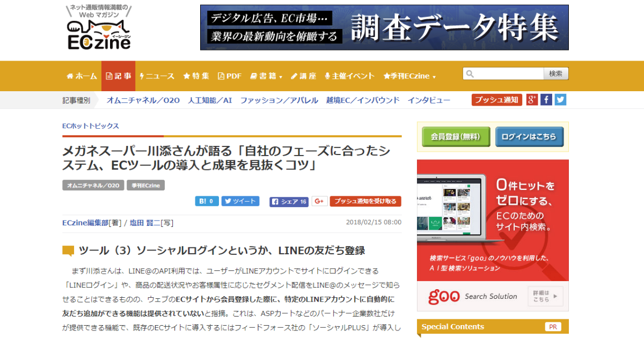The width and height of the screenshot is (644, 338).
Task: Click the ログインはこちら button
Action: 529,137
